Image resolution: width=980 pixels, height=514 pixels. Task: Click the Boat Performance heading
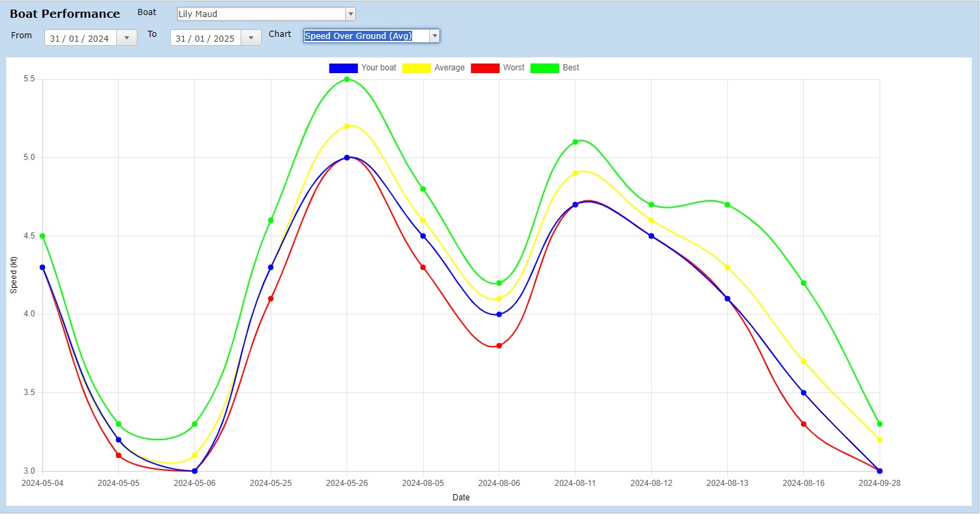(x=65, y=14)
